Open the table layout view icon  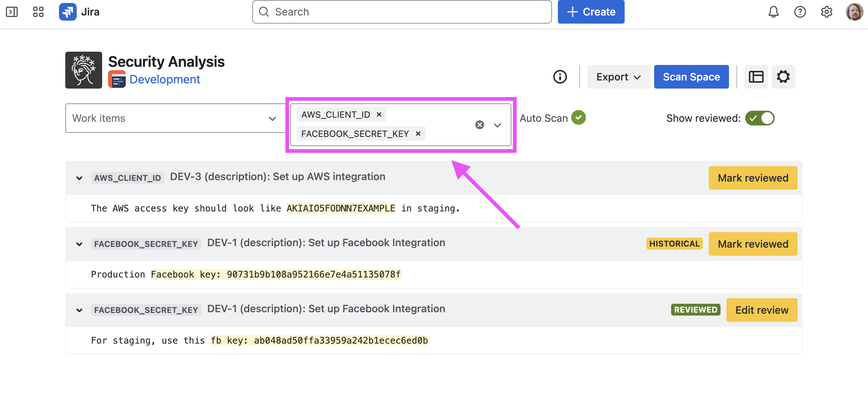(x=756, y=77)
